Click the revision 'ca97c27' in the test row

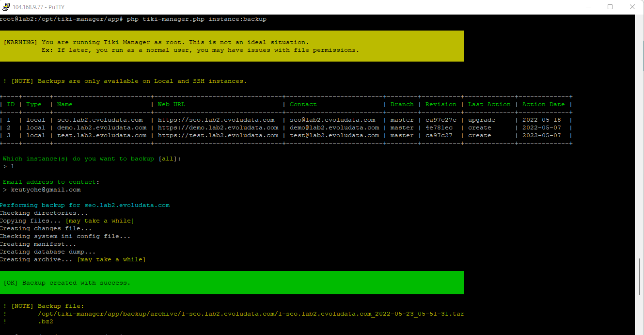[x=439, y=135]
